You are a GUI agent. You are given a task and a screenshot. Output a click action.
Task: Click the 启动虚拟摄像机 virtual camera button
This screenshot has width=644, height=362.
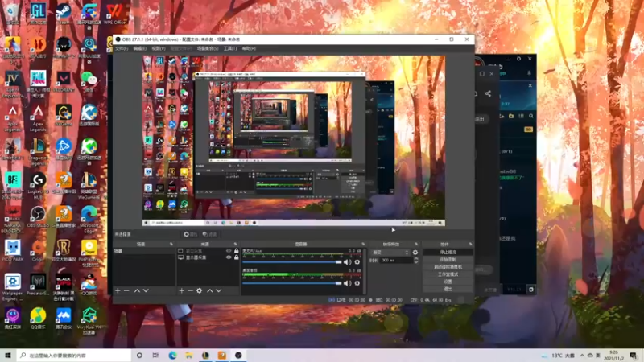coord(448,267)
